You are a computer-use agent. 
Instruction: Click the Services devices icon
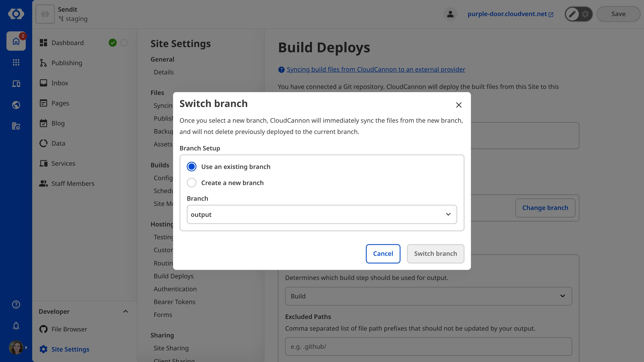43,163
